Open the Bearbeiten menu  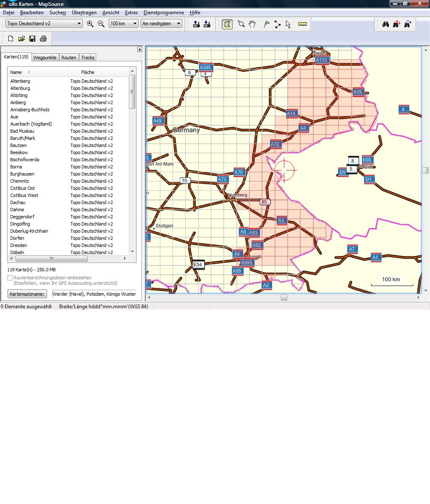[32, 13]
